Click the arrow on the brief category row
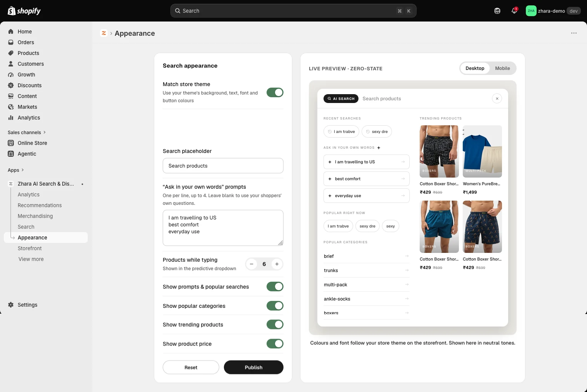The image size is (587, 392). click(x=407, y=256)
